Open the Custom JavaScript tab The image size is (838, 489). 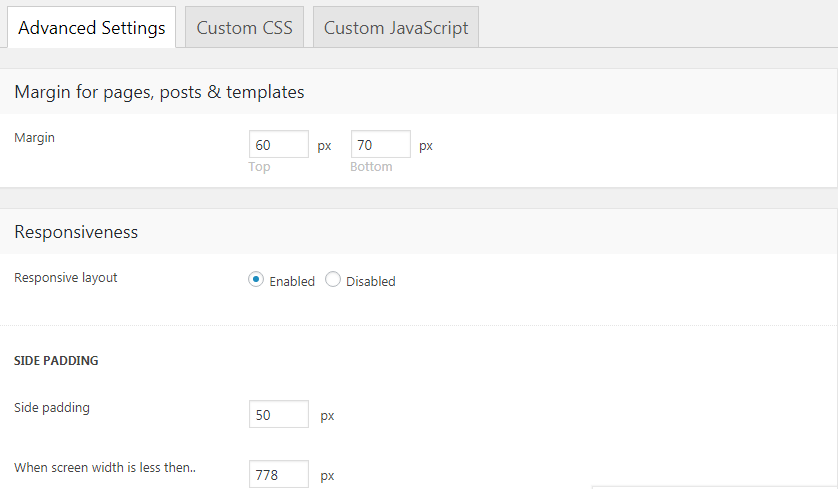click(x=396, y=28)
